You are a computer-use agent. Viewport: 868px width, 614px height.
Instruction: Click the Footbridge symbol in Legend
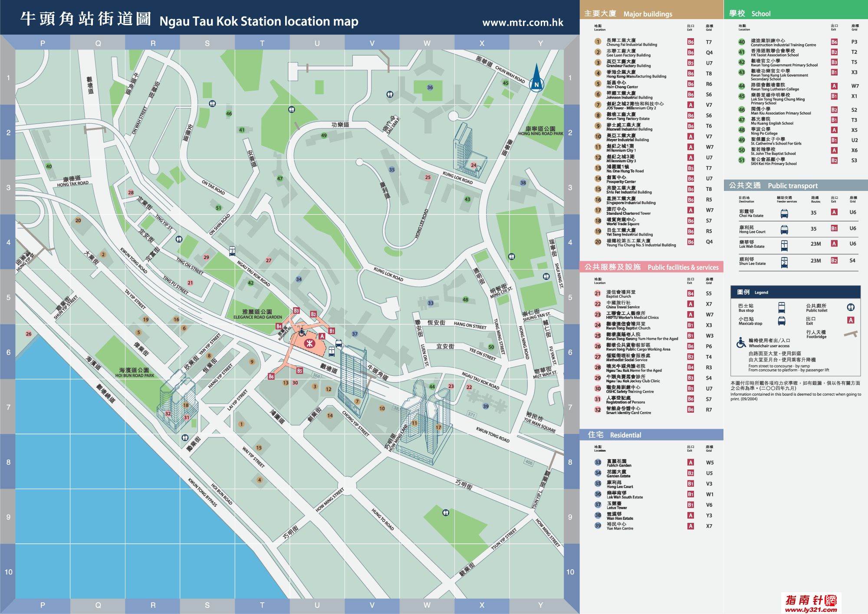851,334
